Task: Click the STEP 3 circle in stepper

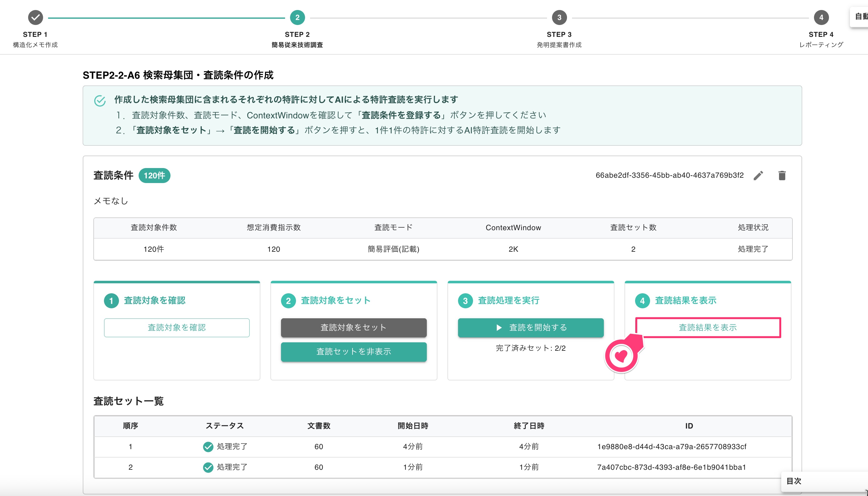Action: pyautogui.click(x=559, y=17)
